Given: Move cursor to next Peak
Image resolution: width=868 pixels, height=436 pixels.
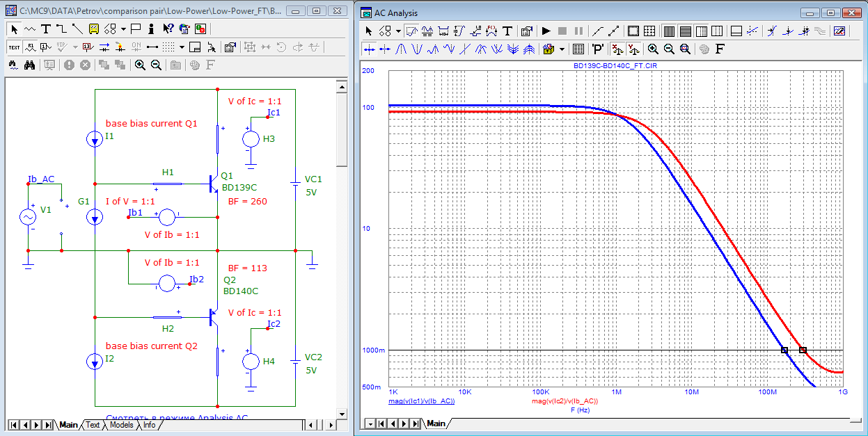Looking at the screenshot, I should (401, 49).
